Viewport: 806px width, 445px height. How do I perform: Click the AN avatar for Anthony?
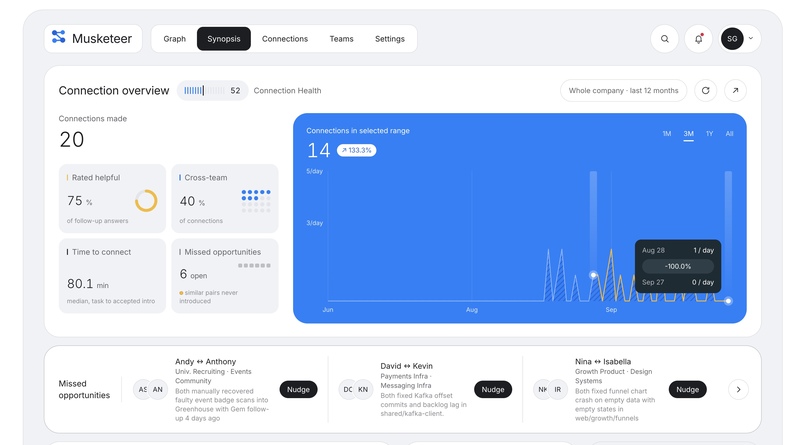point(158,390)
